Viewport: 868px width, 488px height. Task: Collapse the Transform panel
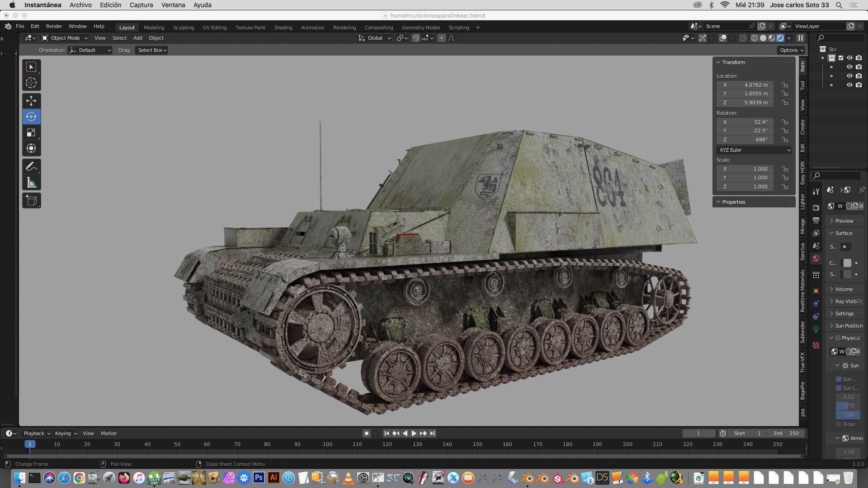718,62
